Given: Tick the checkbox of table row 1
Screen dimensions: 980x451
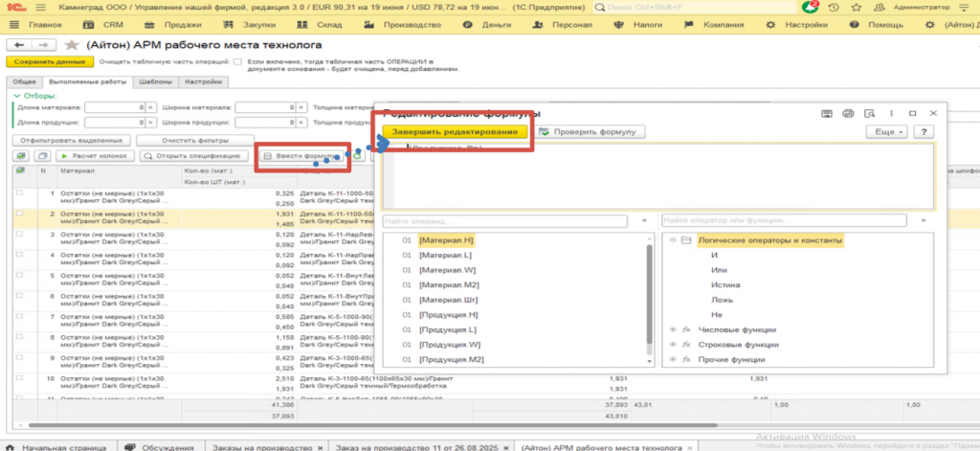Looking at the screenshot, I should pos(20,192).
